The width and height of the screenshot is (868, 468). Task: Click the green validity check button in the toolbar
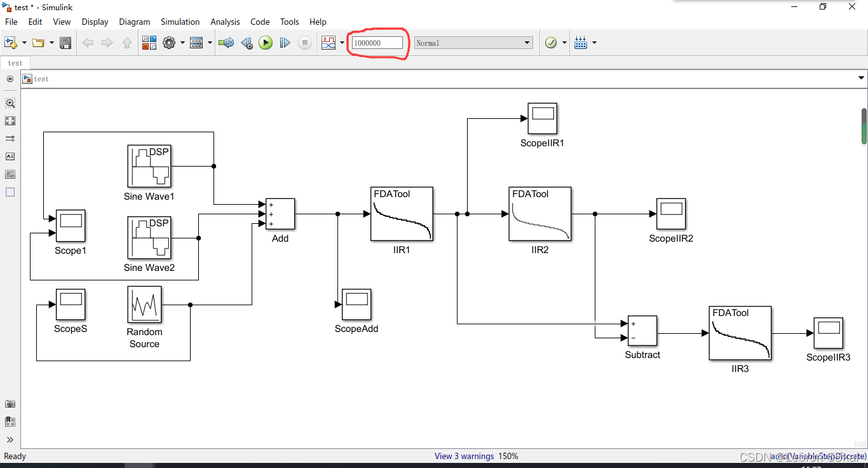(x=550, y=43)
